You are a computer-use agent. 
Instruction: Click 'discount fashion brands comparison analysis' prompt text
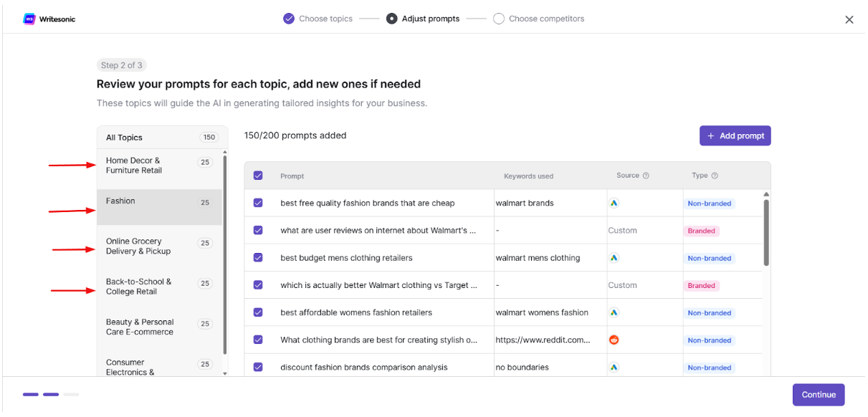pyautogui.click(x=364, y=368)
